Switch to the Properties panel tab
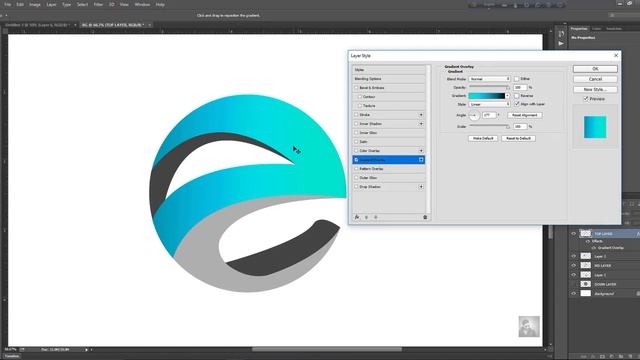Viewport: 640px width, 360px height. click(x=579, y=29)
